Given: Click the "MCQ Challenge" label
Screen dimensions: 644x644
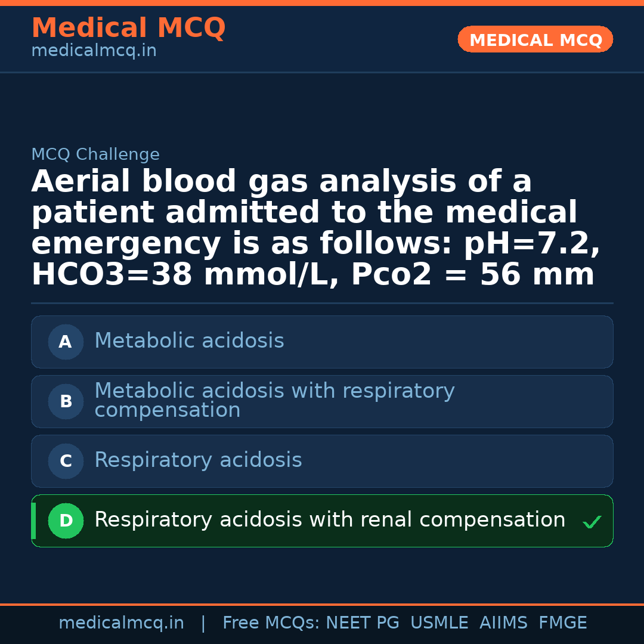Looking at the screenshot, I should click(95, 155).
